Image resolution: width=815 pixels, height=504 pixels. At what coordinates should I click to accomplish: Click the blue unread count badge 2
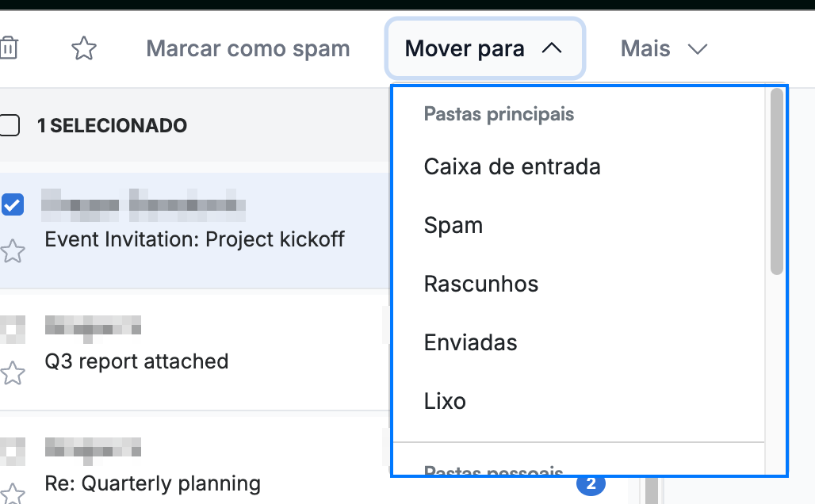point(591,483)
